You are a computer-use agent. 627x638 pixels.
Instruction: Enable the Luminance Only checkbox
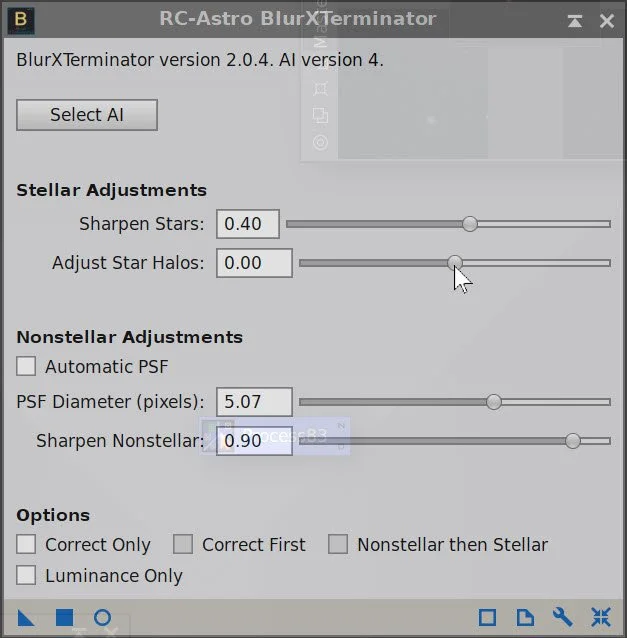(26, 575)
